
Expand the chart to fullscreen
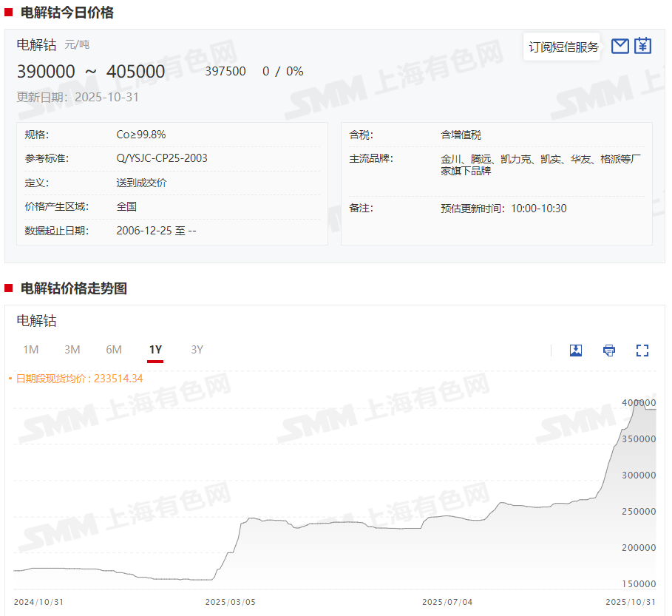[642, 351]
